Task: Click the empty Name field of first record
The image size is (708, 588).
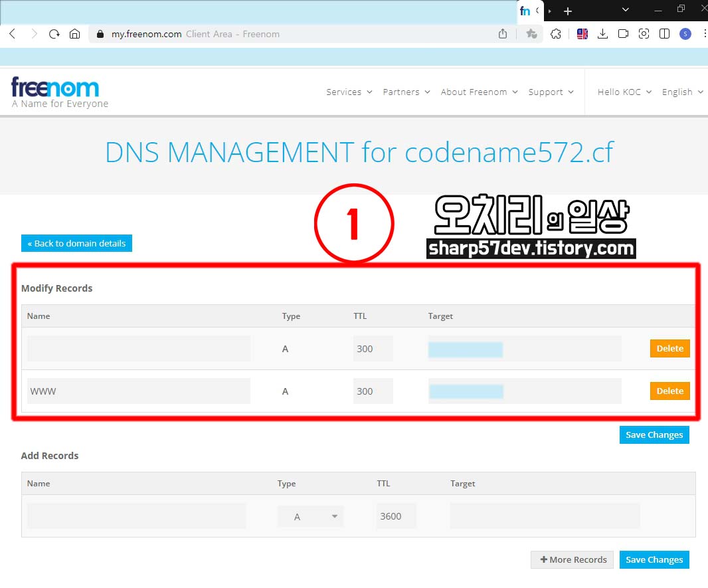Action: [x=139, y=348]
